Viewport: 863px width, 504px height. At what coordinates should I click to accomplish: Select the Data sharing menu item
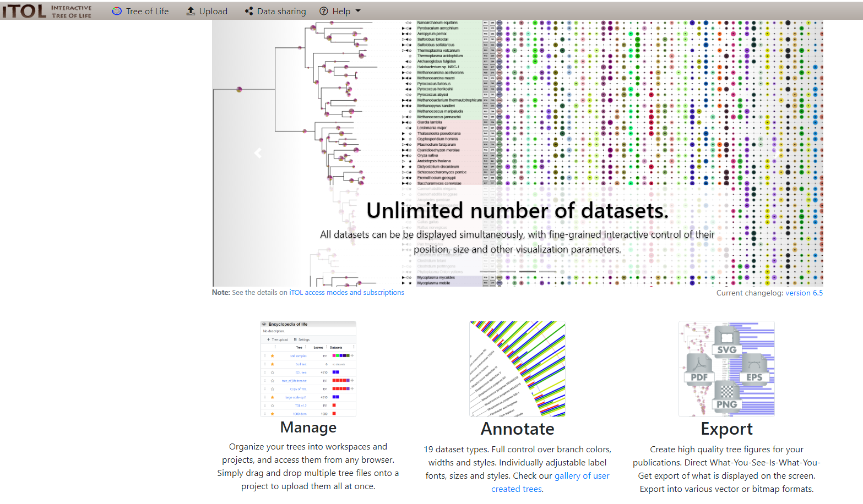282,11
